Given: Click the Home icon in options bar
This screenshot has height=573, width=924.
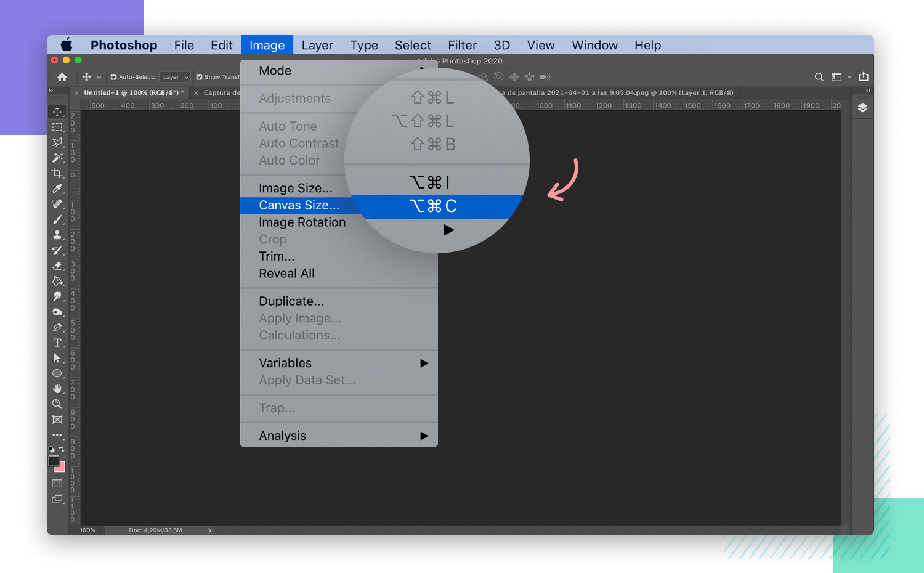Looking at the screenshot, I should tap(62, 77).
